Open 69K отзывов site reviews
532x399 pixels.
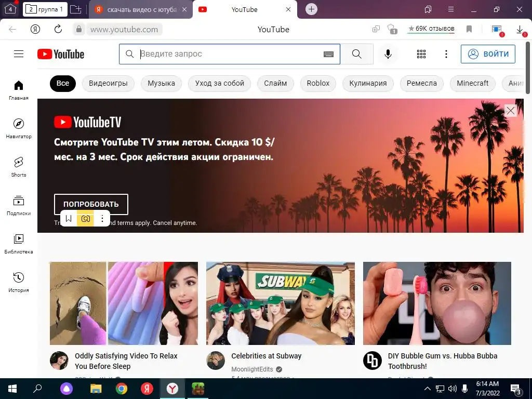pyautogui.click(x=431, y=29)
